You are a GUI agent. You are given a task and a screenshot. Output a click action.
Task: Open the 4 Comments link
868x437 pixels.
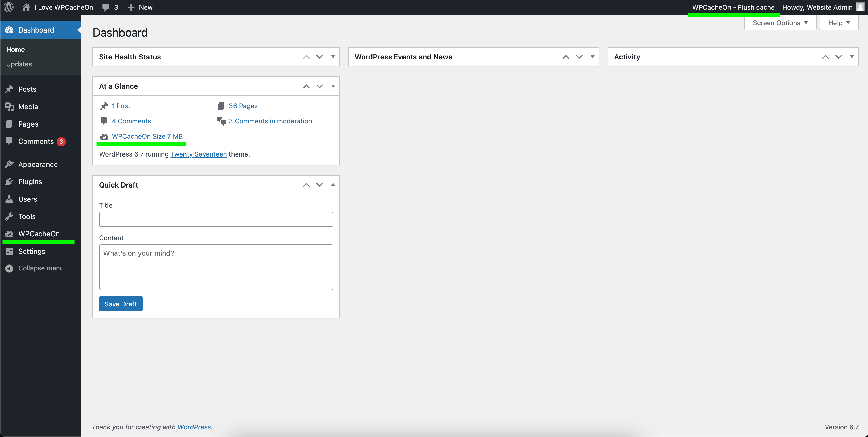[x=131, y=121]
